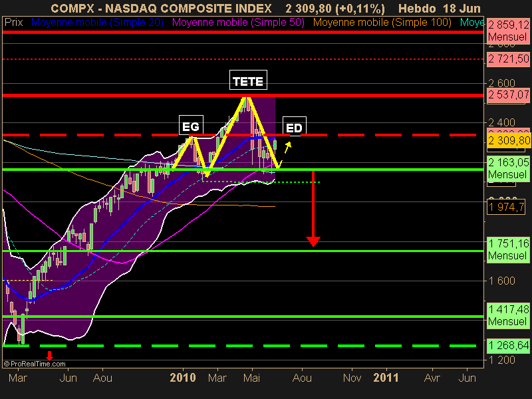Image resolution: width=532 pixels, height=399 pixels.
Task: Click the 2011 year label on time axis
Action: (x=386, y=378)
